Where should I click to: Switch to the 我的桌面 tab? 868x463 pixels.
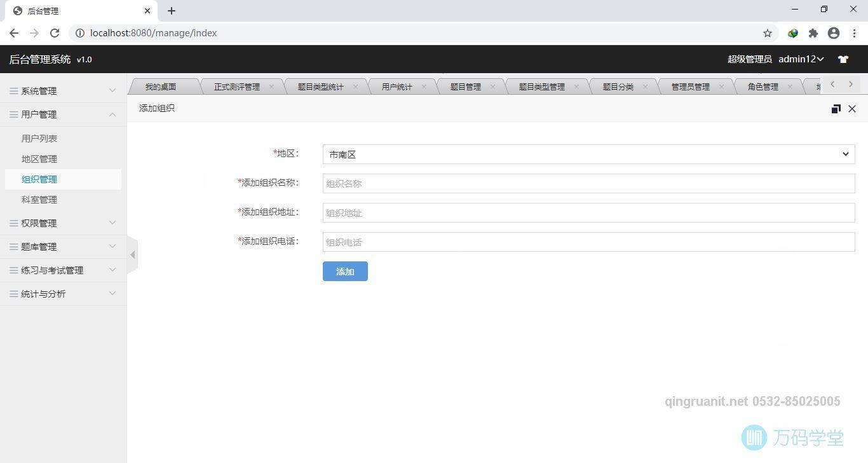[x=160, y=86]
